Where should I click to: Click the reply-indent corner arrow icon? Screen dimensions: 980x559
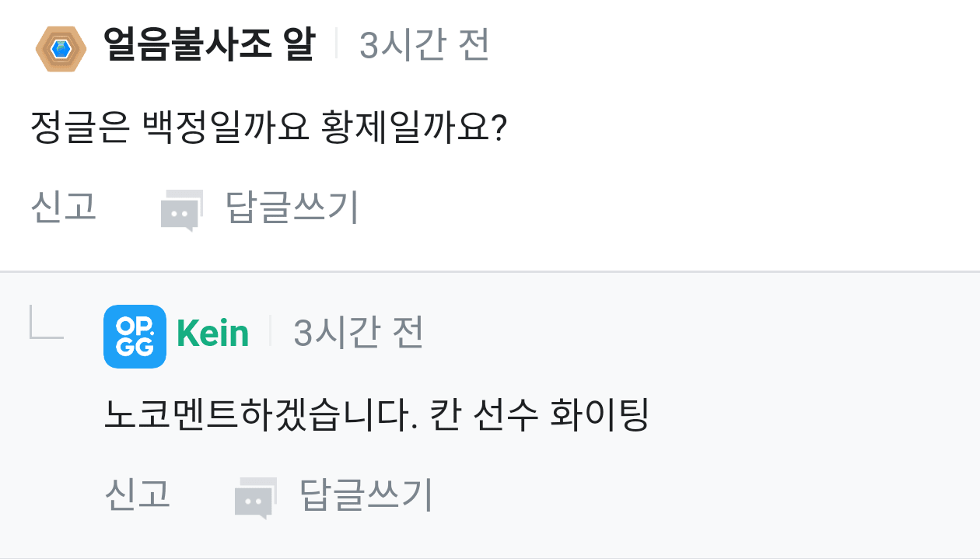coord(46,322)
